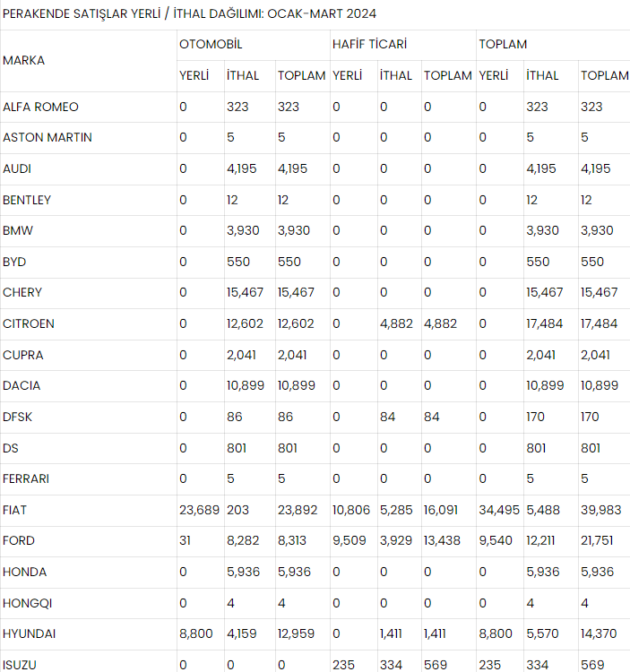Click FORD hafif ticari yerli value 9,509
Viewport: 630px width, 672px height.
pyautogui.click(x=350, y=540)
